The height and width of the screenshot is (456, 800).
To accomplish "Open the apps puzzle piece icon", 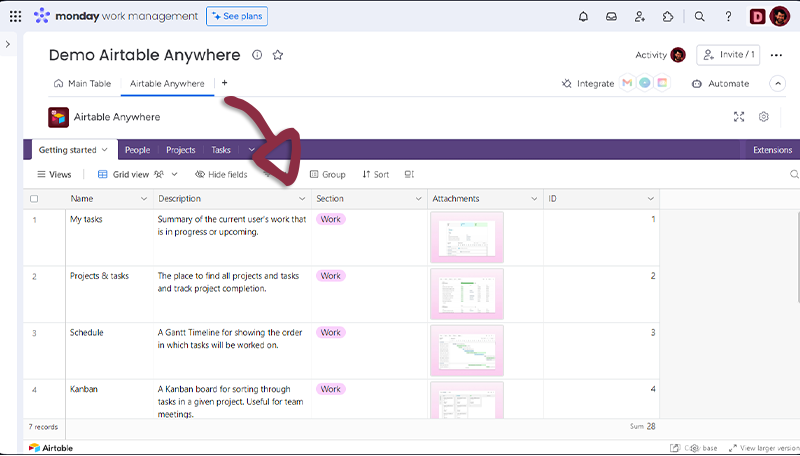I will 668,16.
